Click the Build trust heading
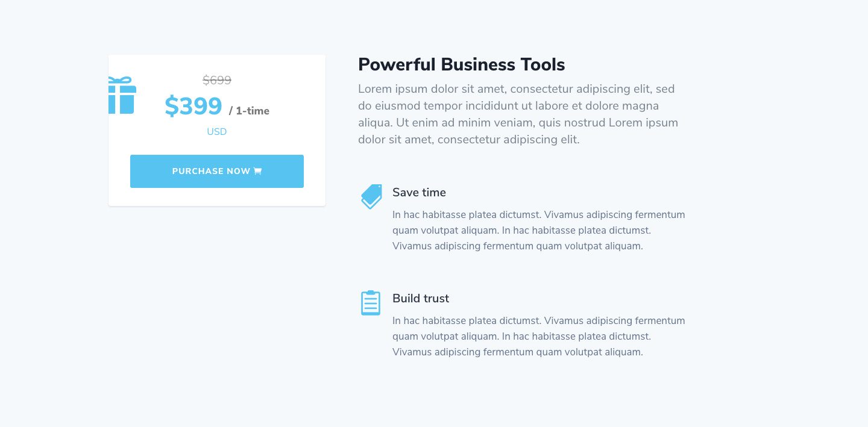Screen dimensions: 868x427 (x=421, y=299)
